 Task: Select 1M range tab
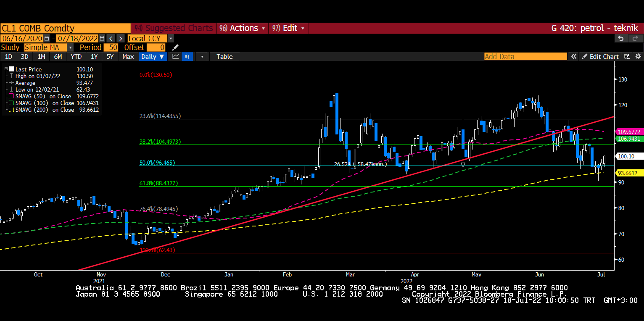(41, 57)
